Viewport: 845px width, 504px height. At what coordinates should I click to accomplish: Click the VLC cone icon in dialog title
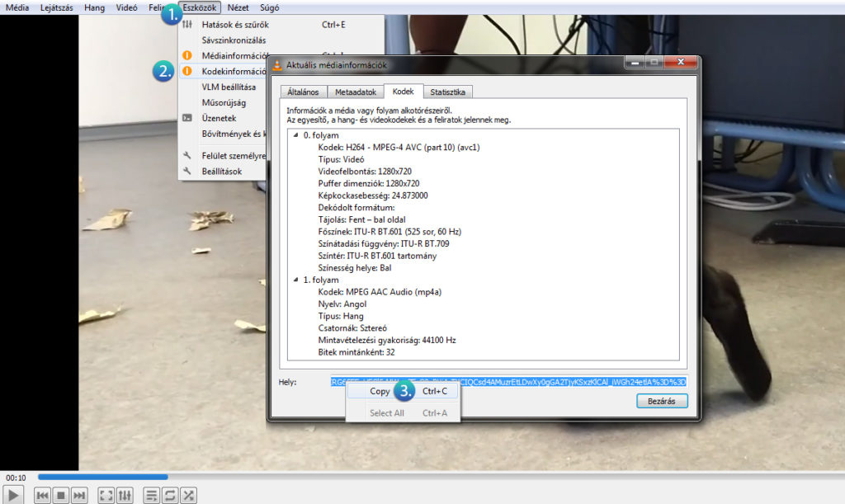pyautogui.click(x=277, y=65)
